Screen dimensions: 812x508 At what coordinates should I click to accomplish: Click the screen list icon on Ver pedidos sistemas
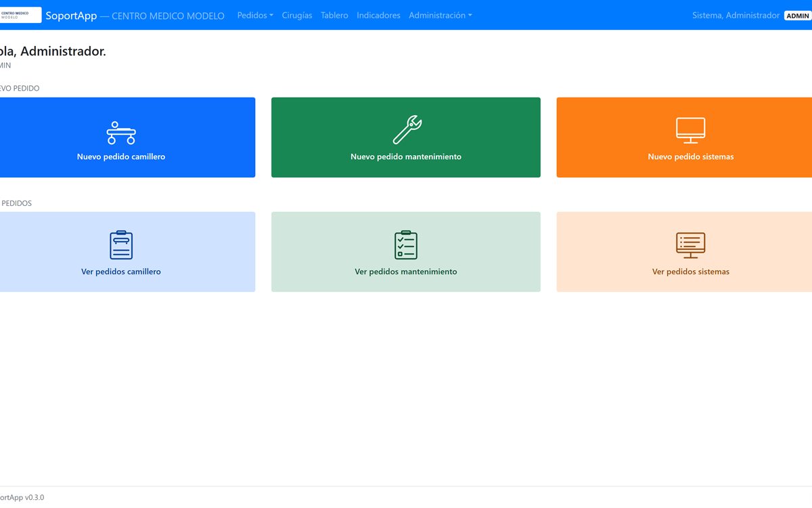pos(690,245)
